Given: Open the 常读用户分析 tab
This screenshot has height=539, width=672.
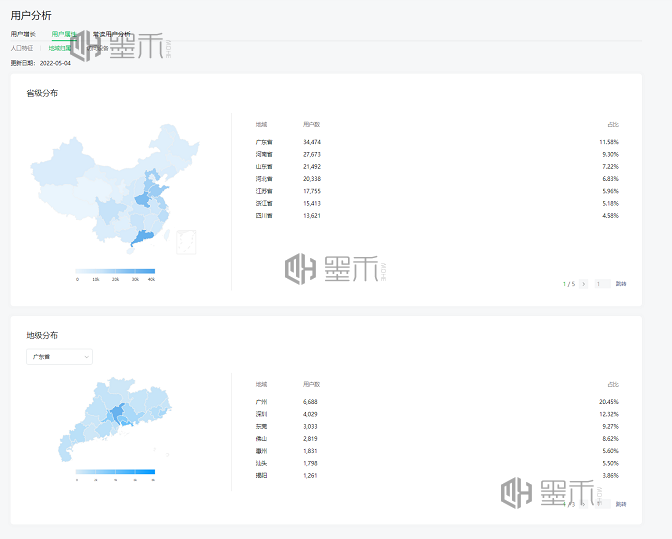Looking at the screenshot, I should pyautogui.click(x=112, y=34).
